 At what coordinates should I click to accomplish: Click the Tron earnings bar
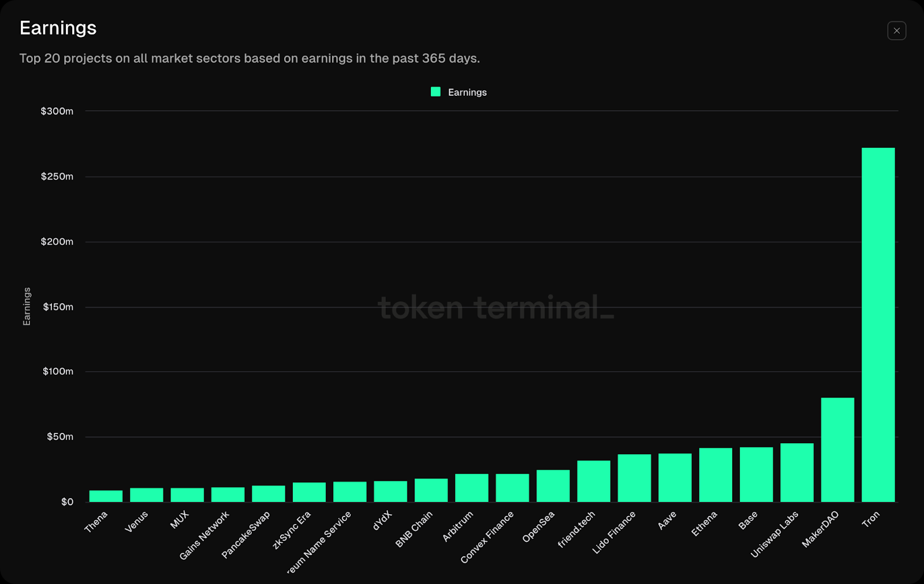(x=878, y=324)
